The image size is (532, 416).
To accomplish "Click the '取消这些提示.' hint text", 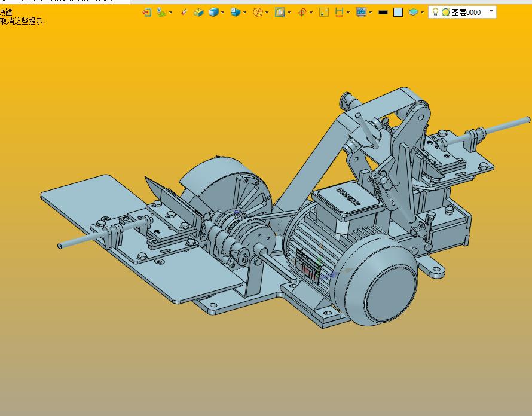I will click(x=22, y=21).
